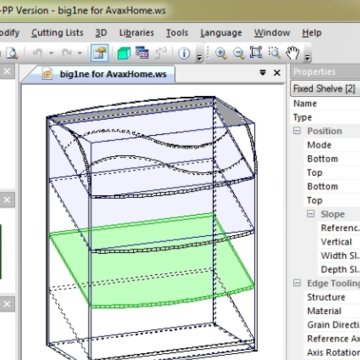Click the document icon on the tab
360x360 pixels.
point(48,74)
